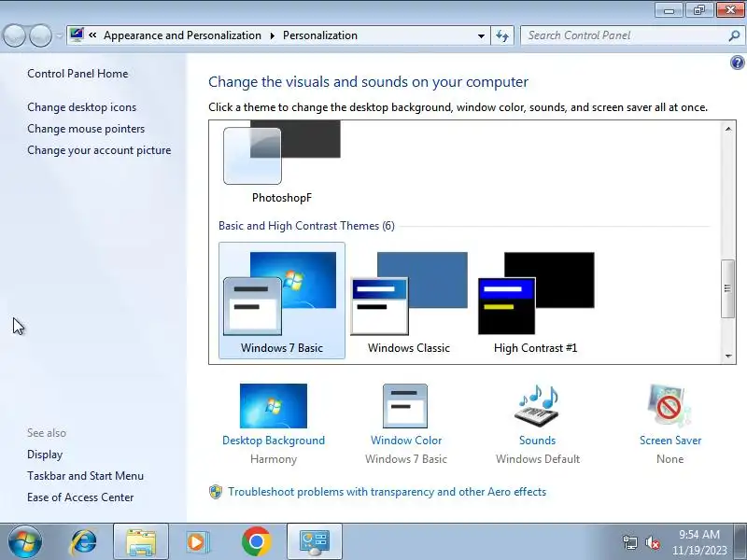This screenshot has width=747, height=560.
Task: Open the Desktop Background picture icon
Action: pyautogui.click(x=274, y=406)
